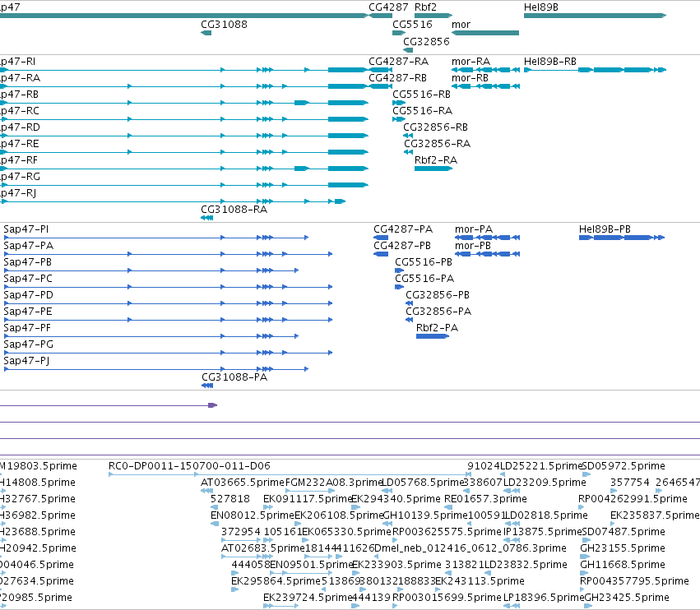Select the GH11668.5prime EST label

pyautogui.click(x=623, y=565)
